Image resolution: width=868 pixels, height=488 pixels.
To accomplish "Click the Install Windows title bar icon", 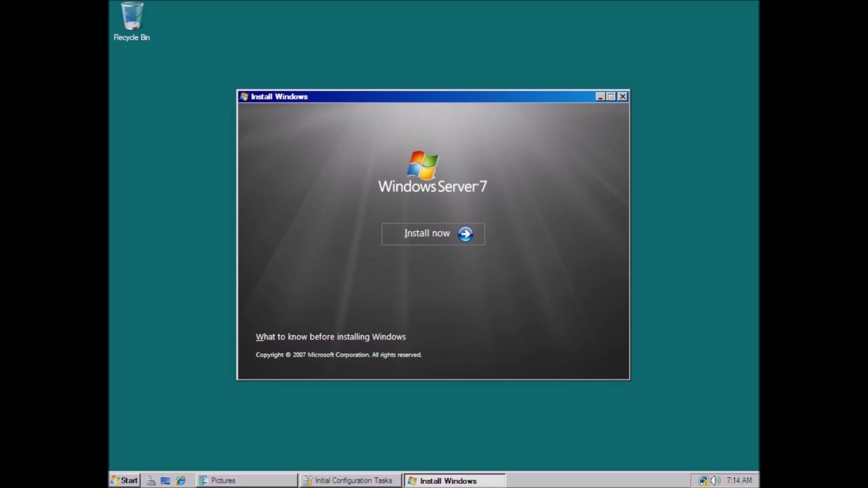I will pos(244,97).
